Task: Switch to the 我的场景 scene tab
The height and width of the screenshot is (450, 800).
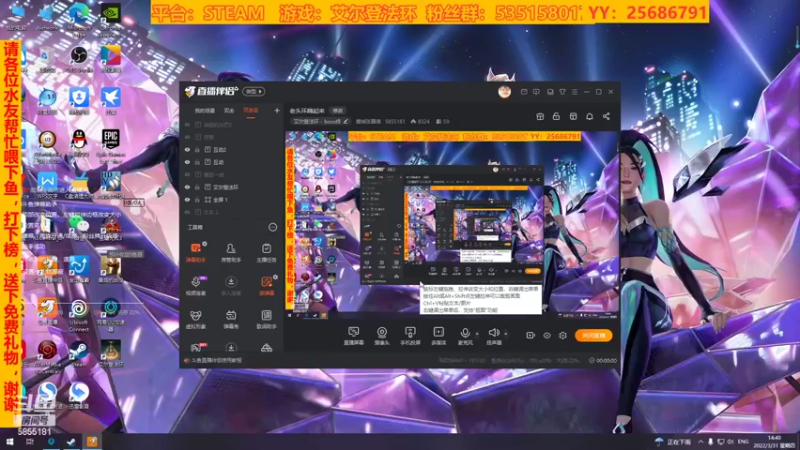Action: click(205, 111)
